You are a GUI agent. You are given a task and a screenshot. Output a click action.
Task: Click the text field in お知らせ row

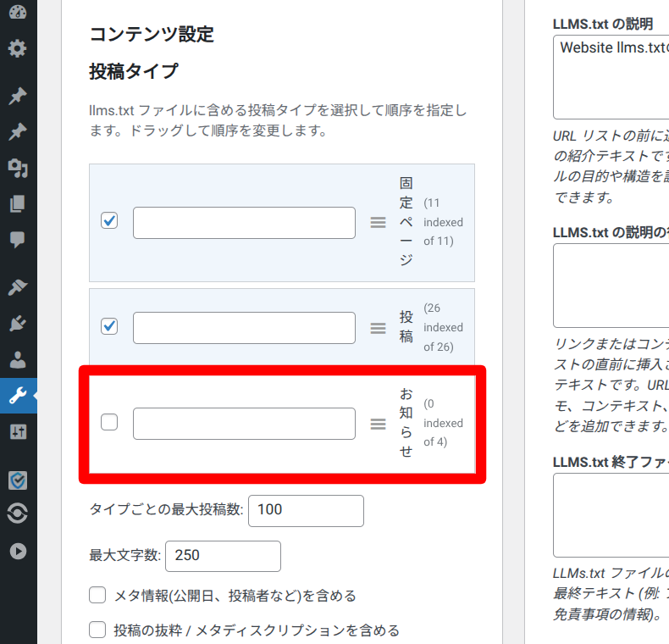pos(244,424)
